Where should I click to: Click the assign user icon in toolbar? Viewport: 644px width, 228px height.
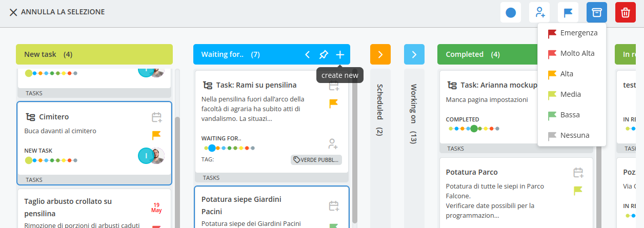tap(539, 12)
